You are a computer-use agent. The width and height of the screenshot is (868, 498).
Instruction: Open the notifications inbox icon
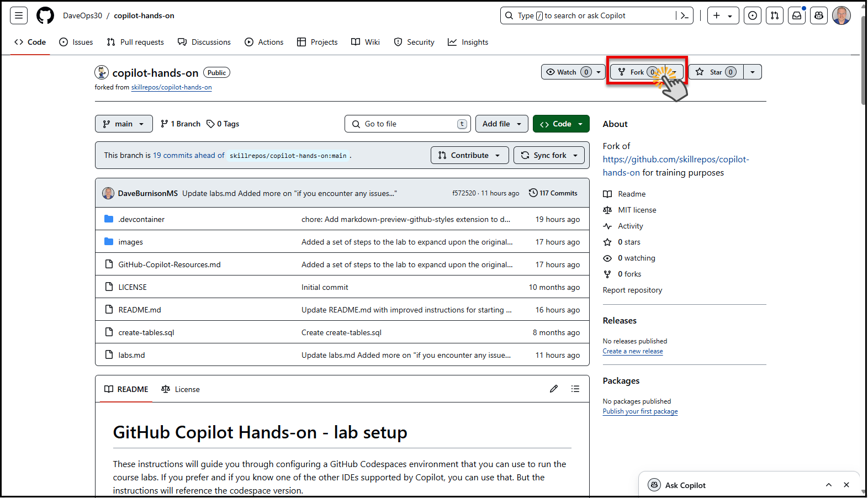tap(797, 15)
